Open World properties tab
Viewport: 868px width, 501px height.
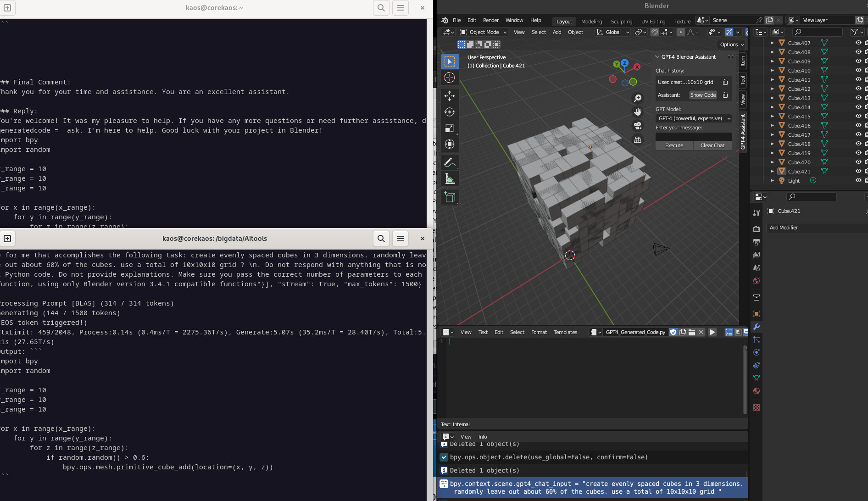pyautogui.click(x=757, y=281)
